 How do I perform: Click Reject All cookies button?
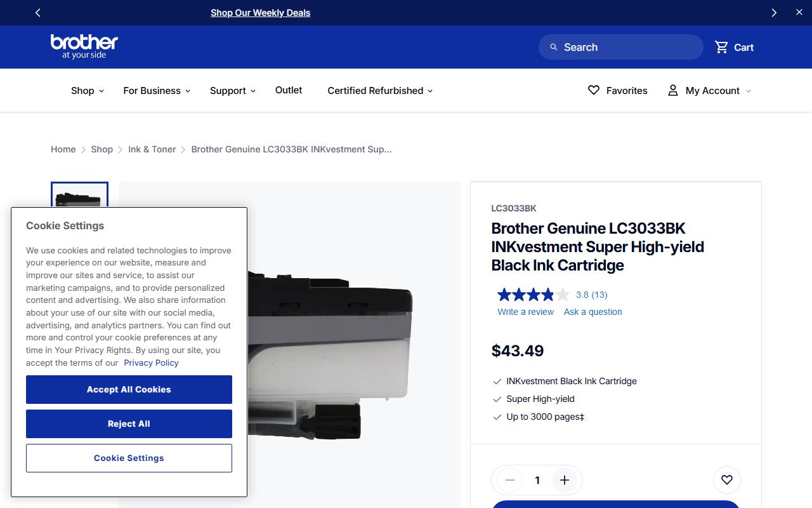click(129, 424)
